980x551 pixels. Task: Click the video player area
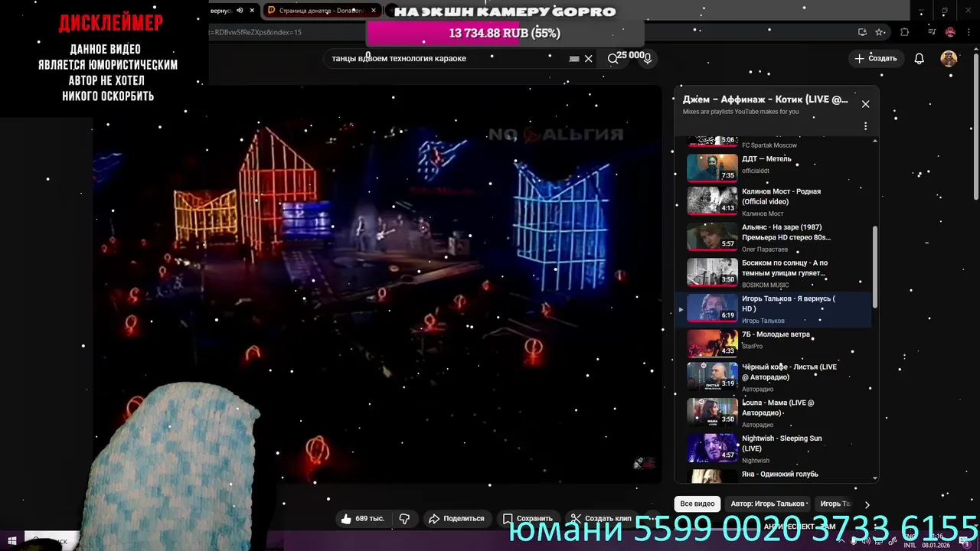click(377, 284)
